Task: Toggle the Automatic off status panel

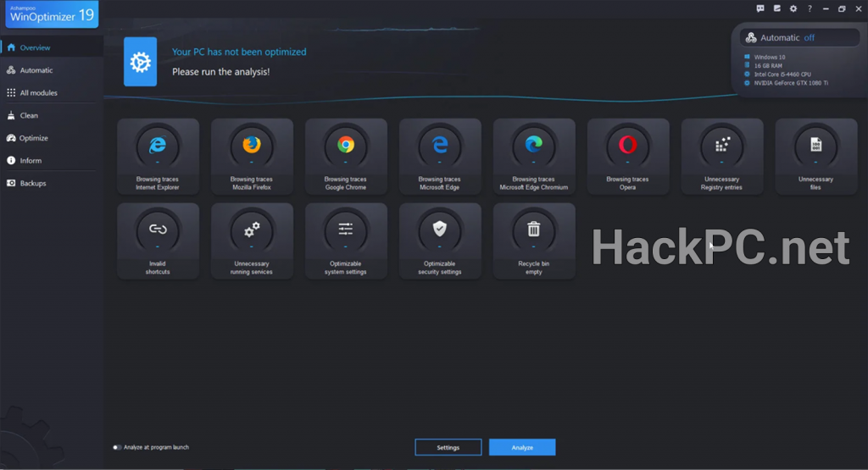Action: coord(788,38)
